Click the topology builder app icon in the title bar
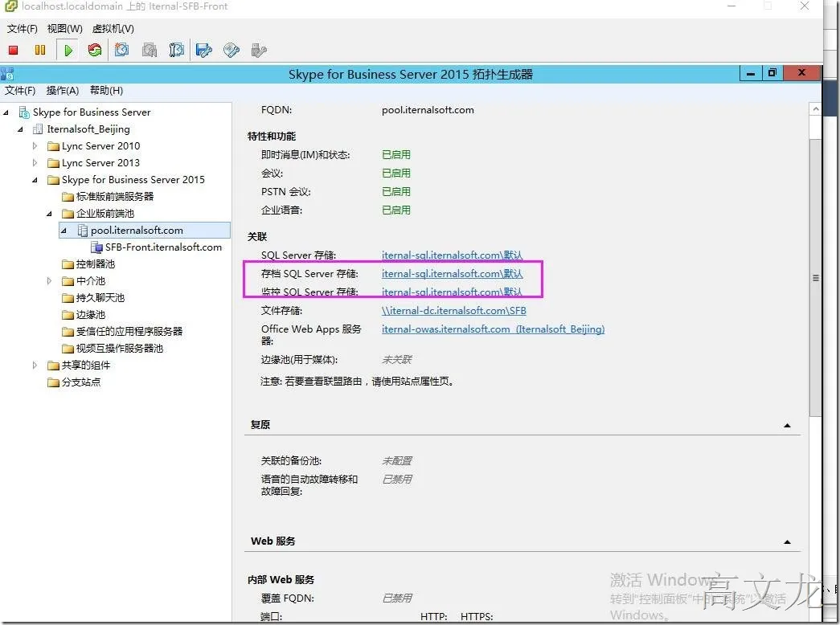This screenshot has width=840, height=625. (7, 73)
